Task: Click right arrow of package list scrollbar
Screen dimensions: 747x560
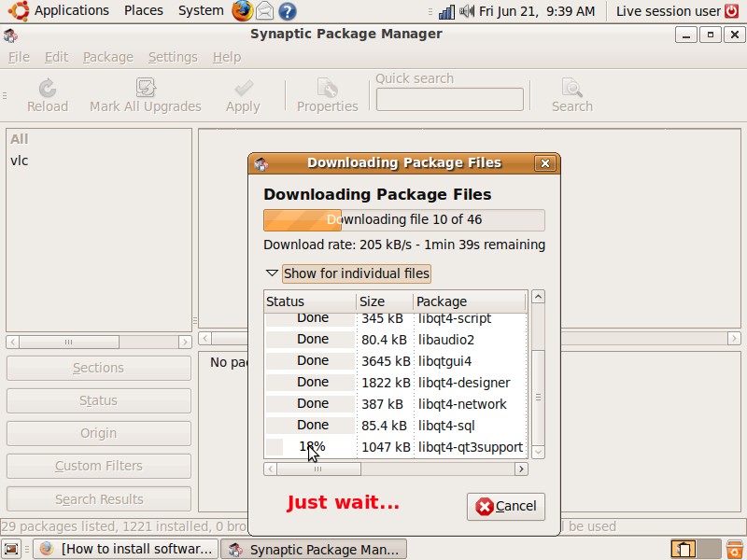Action: (734, 339)
